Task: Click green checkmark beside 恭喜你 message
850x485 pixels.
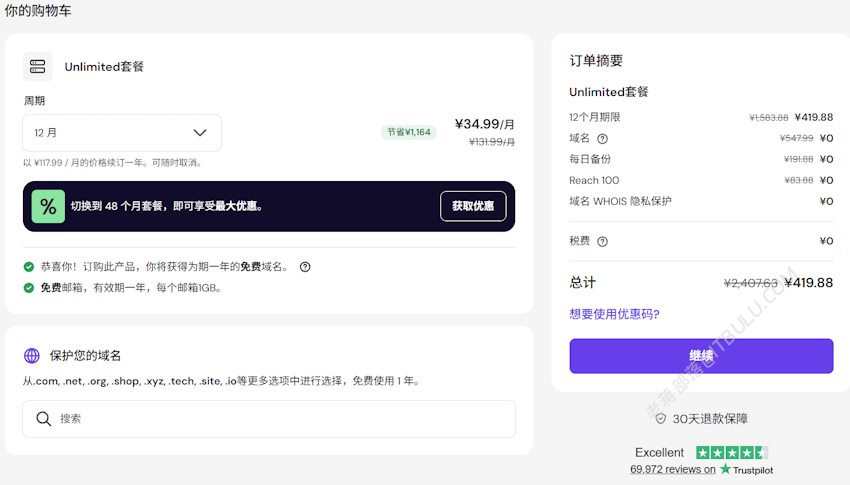Action: [x=29, y=267]
